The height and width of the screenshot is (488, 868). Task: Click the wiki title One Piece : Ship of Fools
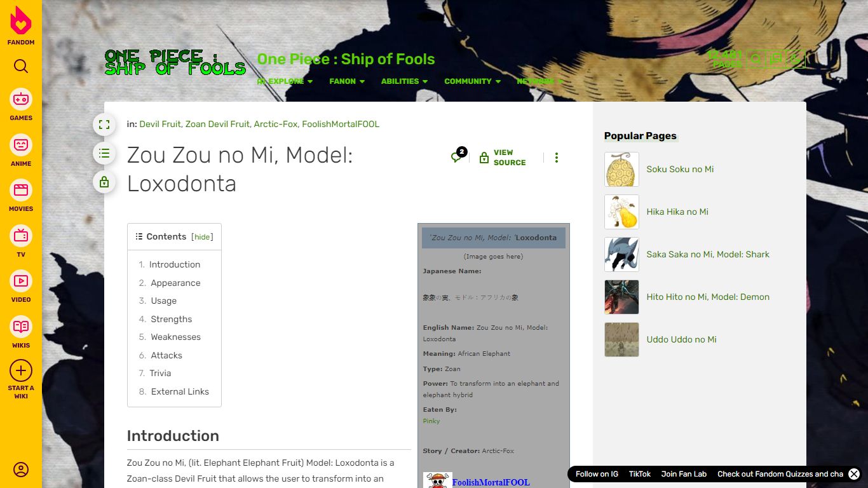(x=346, y=59)
